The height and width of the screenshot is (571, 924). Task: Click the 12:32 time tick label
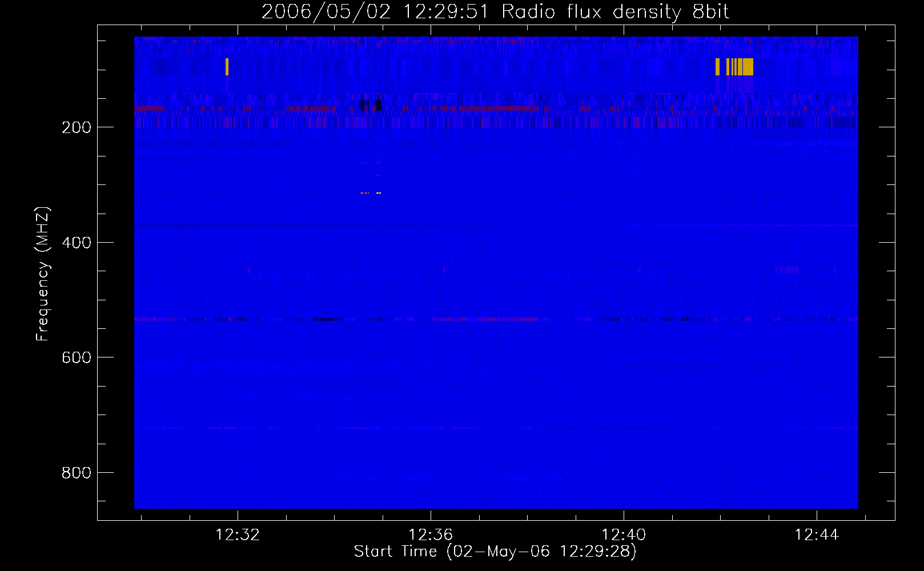point(238,534)
